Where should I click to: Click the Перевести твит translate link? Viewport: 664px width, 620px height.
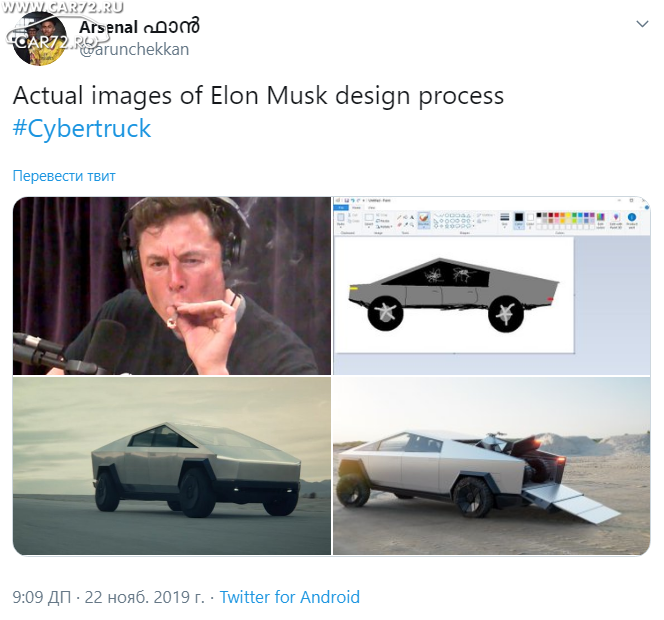point(64,176)
